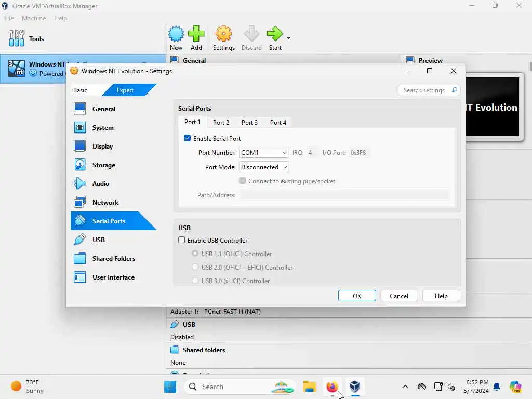Open the Audio settings category icon
This screenshot has width=532, height=399.
pyautogui.click(x=79, y=183)
